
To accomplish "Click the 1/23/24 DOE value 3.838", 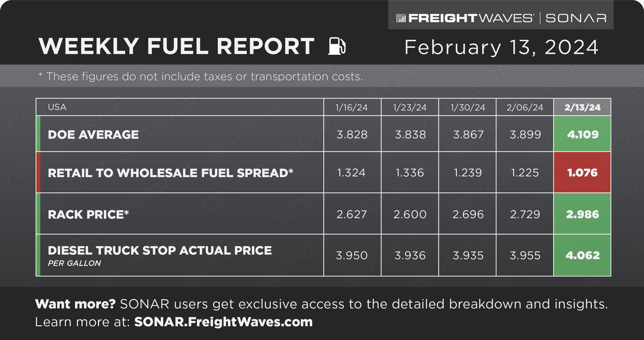I will pyautogui.click(x=410, y=134).
